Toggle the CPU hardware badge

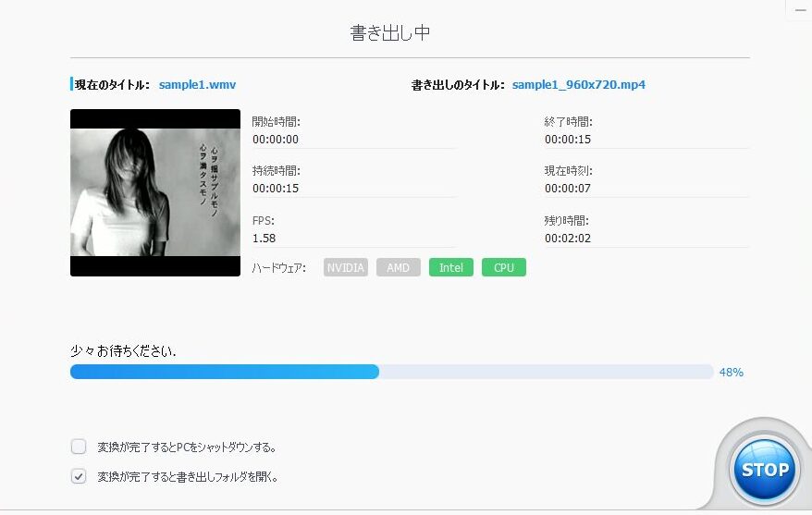click(x=504, y=267)
